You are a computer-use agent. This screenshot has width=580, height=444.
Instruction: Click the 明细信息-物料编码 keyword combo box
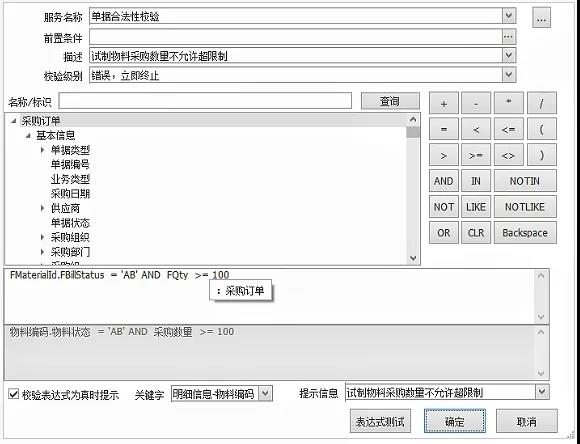(x=222, y=394)
